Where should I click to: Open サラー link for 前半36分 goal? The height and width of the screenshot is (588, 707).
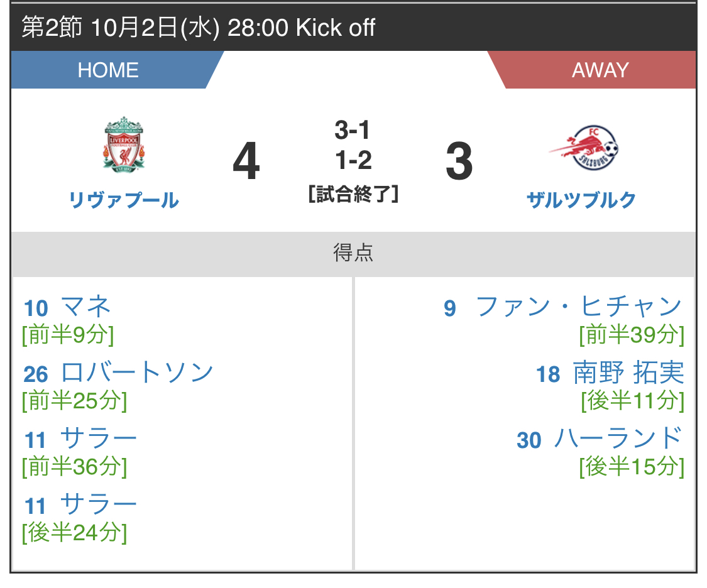point(98,439)
